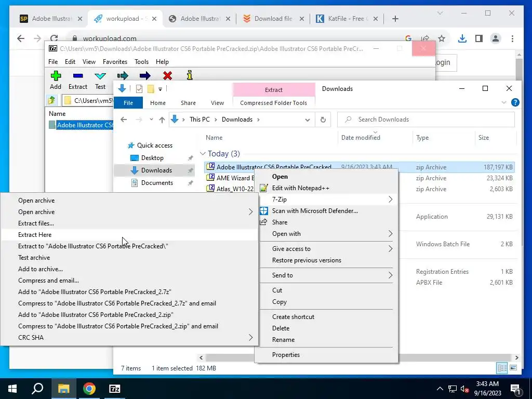The image size is (532, 399).
Task: Open Chrome three-dot menu
Action: [512, 38]
